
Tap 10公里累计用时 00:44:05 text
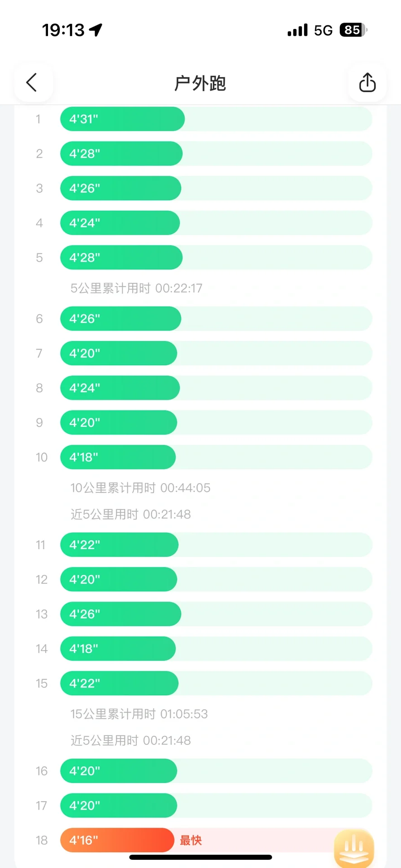click(x=140, y=488)
